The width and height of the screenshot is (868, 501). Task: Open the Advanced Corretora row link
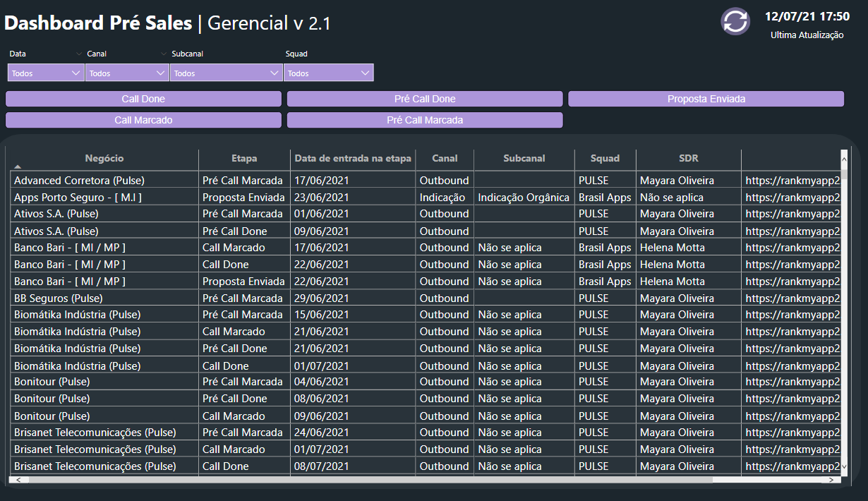(x=792, y=180)
